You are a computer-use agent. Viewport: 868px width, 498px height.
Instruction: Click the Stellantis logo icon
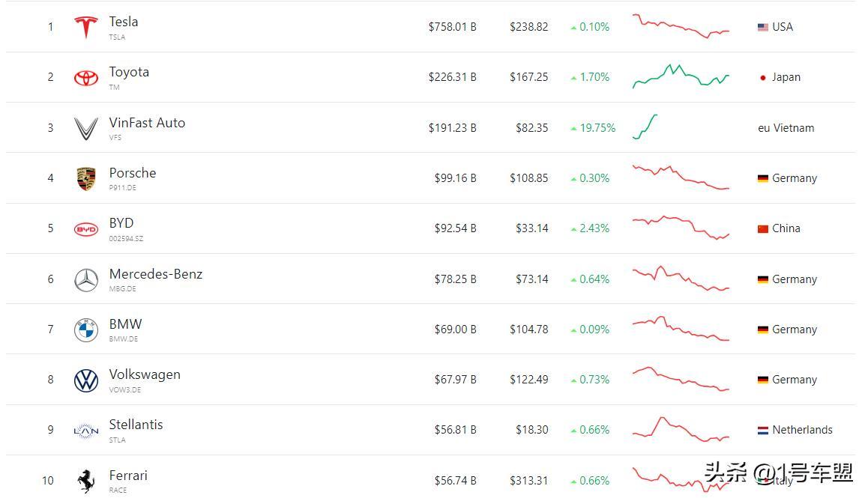(x=85, y=431)
